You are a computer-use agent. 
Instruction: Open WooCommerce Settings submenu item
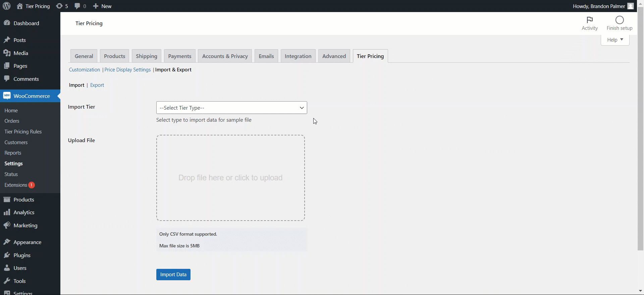tap(14, 164)
